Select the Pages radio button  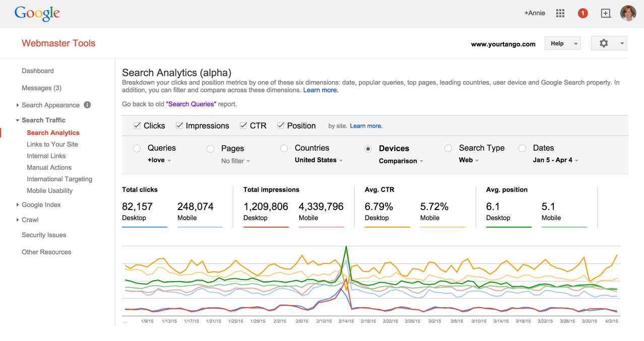click(x=211, y=149)
